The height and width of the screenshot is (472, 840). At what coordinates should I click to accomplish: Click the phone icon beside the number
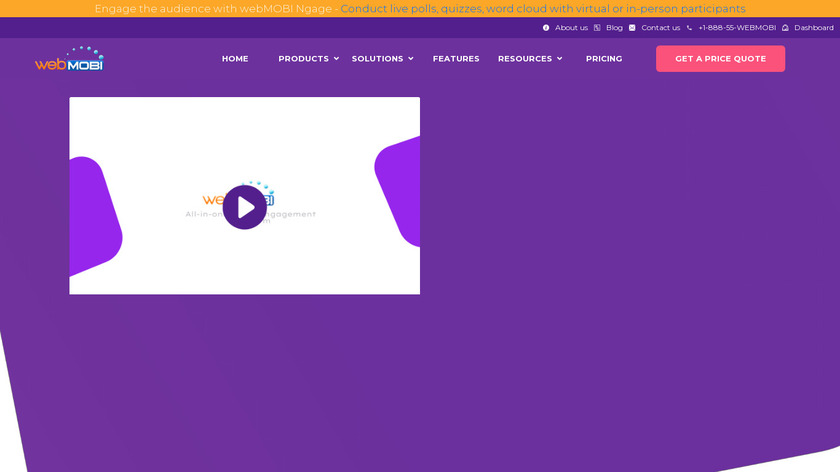[689, 28]
